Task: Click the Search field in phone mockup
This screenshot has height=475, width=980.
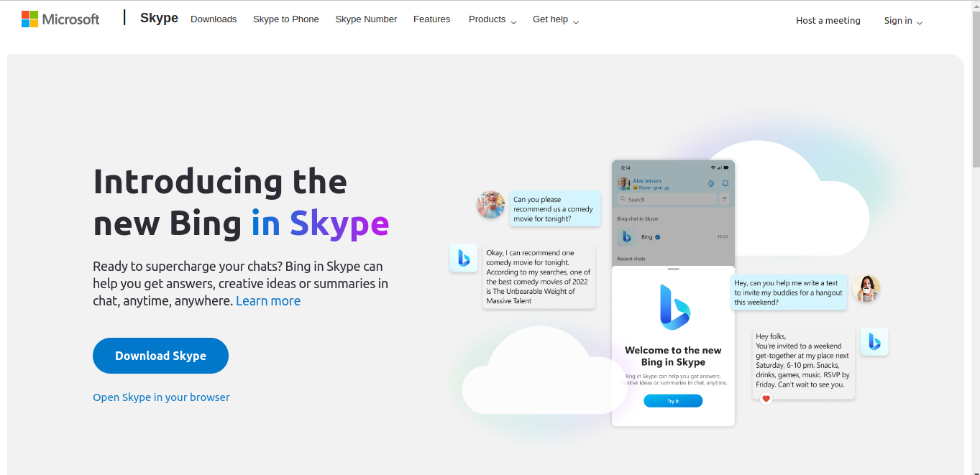Action: (667, 199)
